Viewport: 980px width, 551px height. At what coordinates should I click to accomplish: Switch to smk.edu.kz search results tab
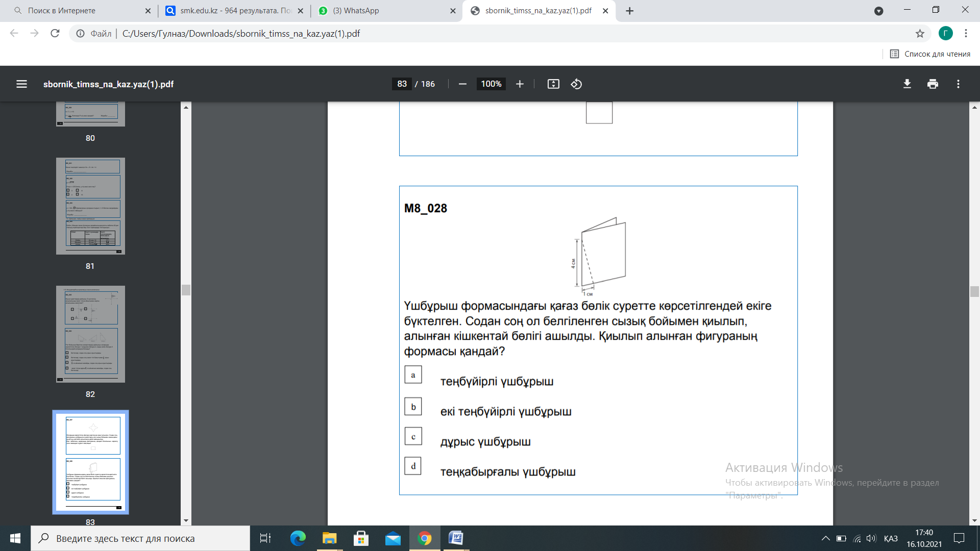[235, 11]
